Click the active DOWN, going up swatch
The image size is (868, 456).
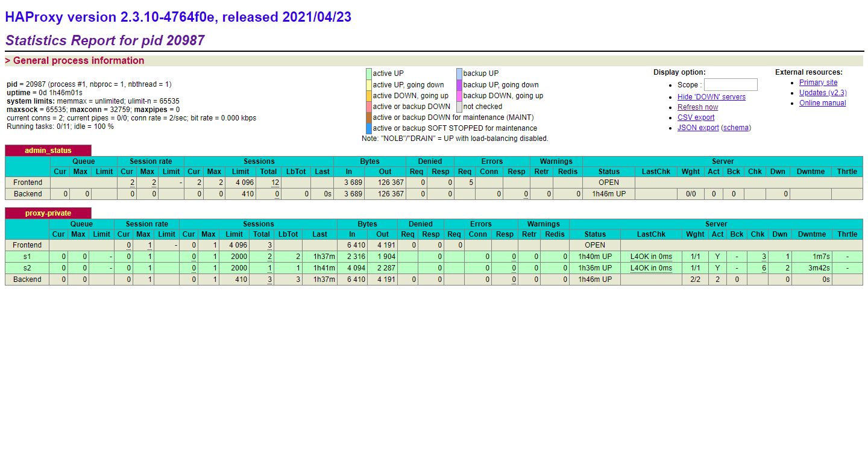click(x=369, y=96)
